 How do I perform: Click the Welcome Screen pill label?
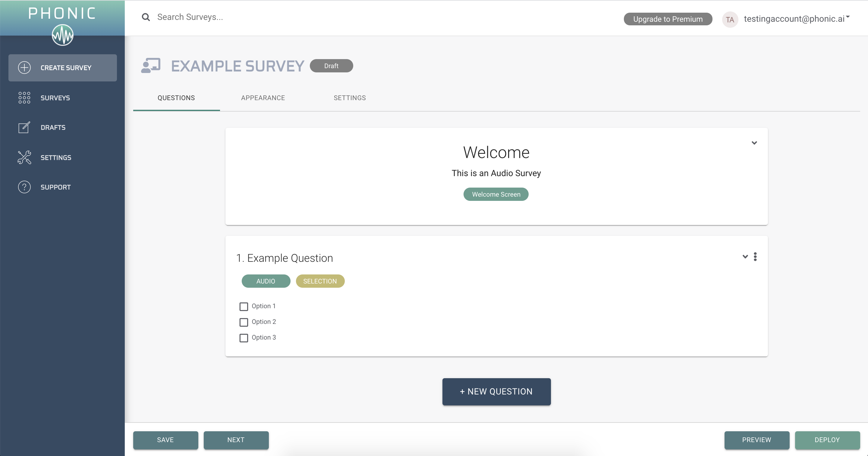click(x=496, y=194)
